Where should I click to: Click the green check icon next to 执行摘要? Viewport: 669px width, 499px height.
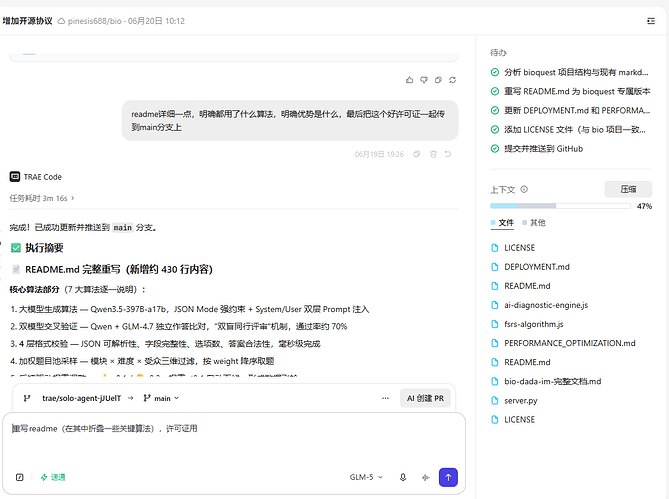16,248
